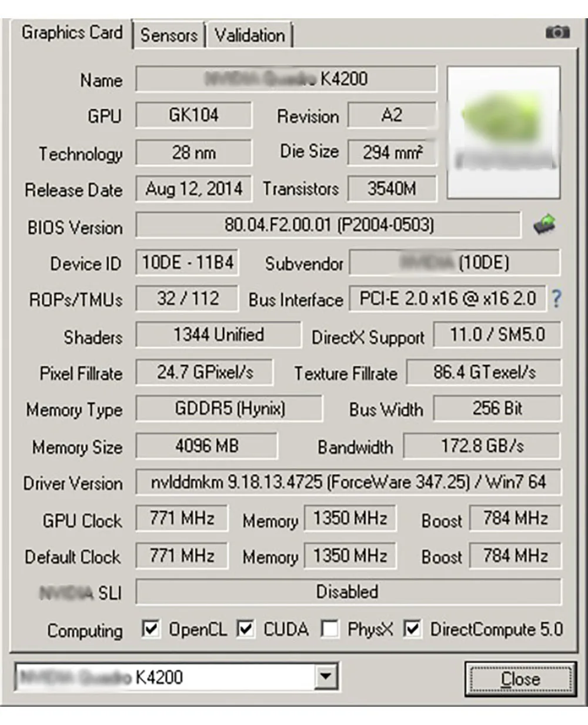This screenshot has width=588, height=725.
Task: Click the GPU Clock field 771 MHz
Action: point(182,518)
